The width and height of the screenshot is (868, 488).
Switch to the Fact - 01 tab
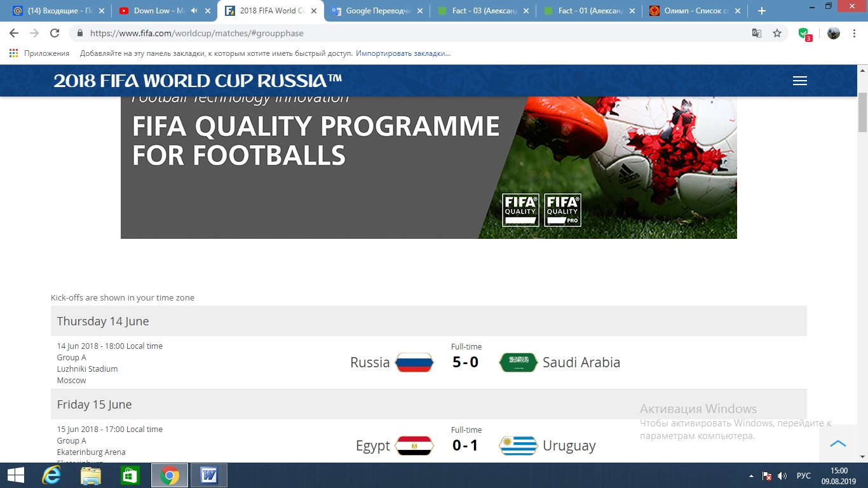pos(590,11)
